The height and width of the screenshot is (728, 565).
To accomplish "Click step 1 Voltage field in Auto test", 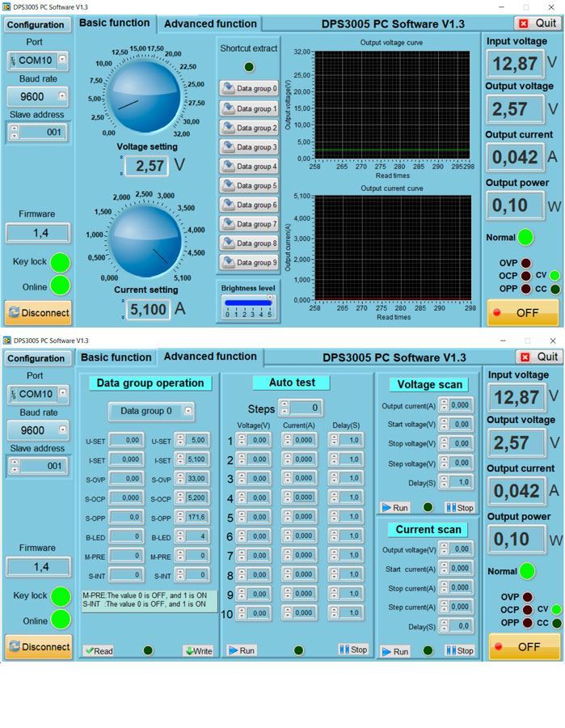I will [258, 440].
